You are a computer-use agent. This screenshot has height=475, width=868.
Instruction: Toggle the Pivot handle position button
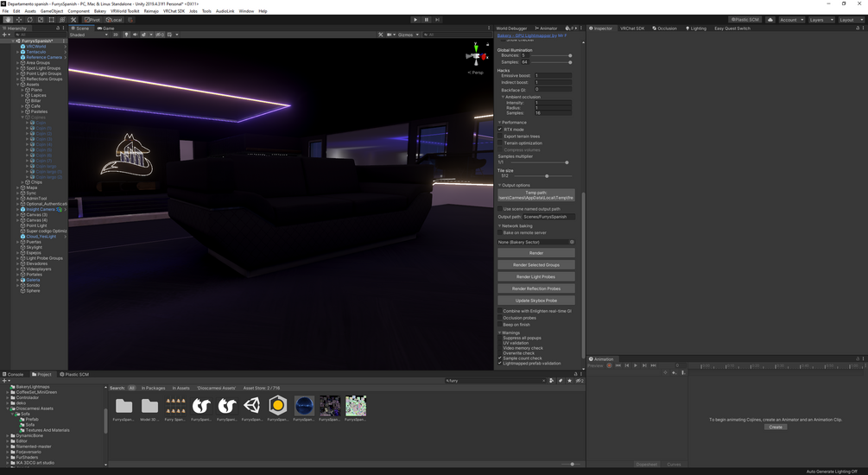[x=92, y=19]
